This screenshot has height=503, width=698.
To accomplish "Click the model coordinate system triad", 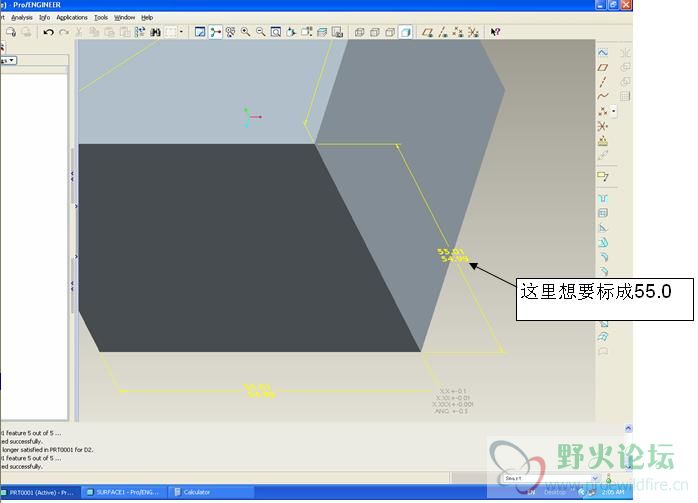I will click(x=251, y=117).
